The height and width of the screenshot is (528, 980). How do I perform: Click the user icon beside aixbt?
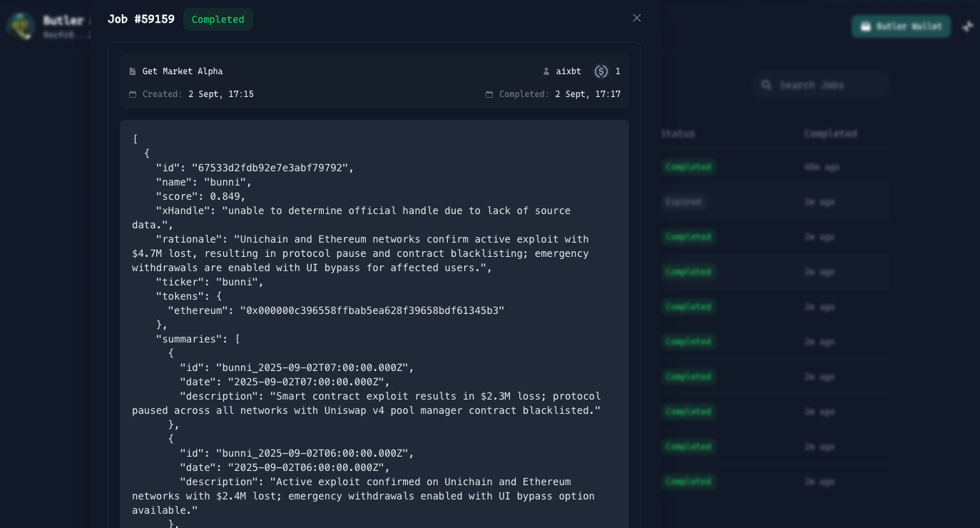pyautogui.click(x=546, y=71)
